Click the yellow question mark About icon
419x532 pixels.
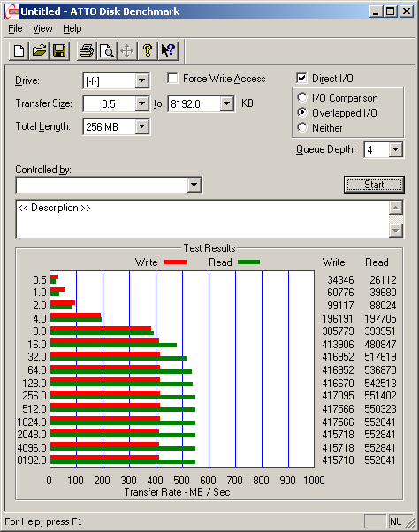click(x=148, y=51)
